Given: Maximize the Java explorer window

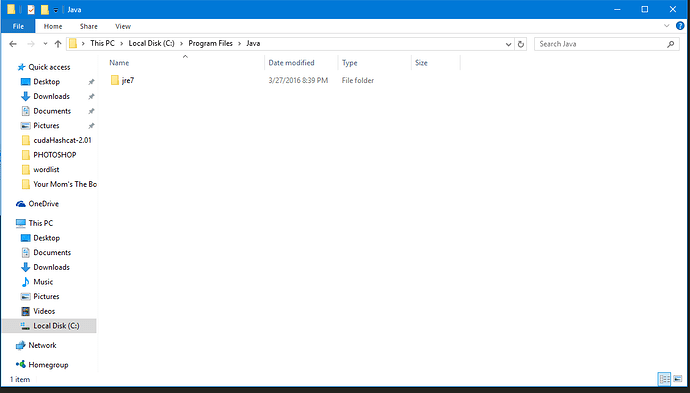Looking at the screenshot, I should pyautogui.click(x=645, y=9).
